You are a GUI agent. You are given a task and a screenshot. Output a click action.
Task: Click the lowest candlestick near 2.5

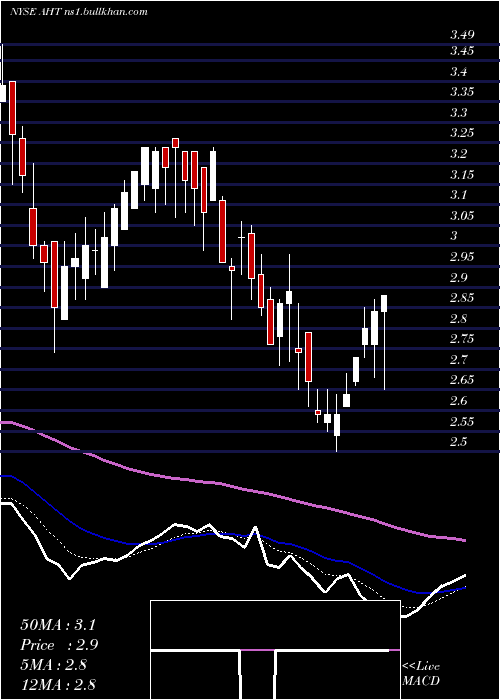[337, 425]
